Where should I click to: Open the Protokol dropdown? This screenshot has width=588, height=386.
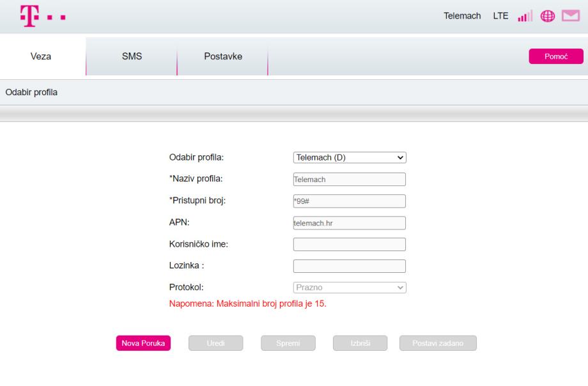pyautogui.click(x=350, y=288)
